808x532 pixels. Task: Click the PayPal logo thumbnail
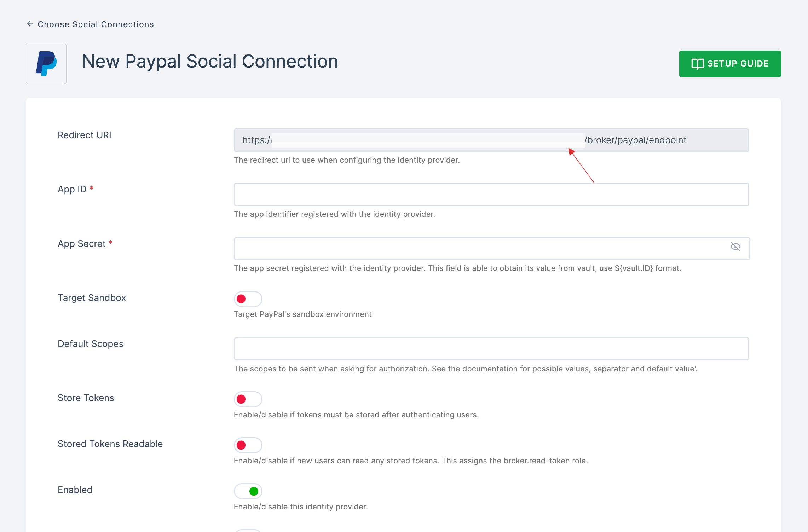46,64
